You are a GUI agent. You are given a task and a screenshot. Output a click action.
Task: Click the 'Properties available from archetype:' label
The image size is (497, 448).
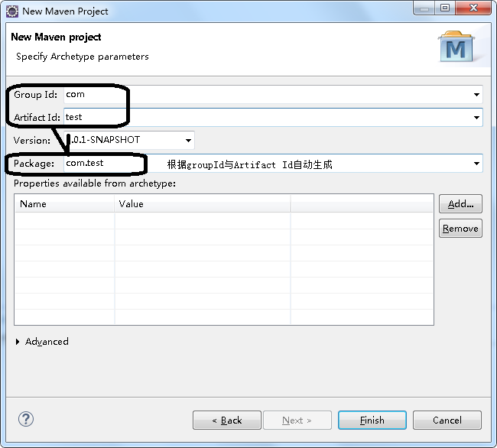(x=95, y=183)
